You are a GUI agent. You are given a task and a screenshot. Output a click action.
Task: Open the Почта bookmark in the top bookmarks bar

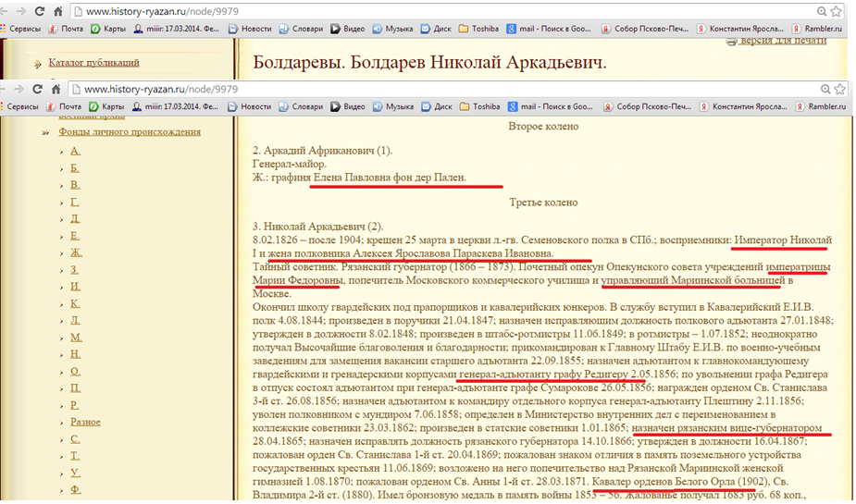66,29
